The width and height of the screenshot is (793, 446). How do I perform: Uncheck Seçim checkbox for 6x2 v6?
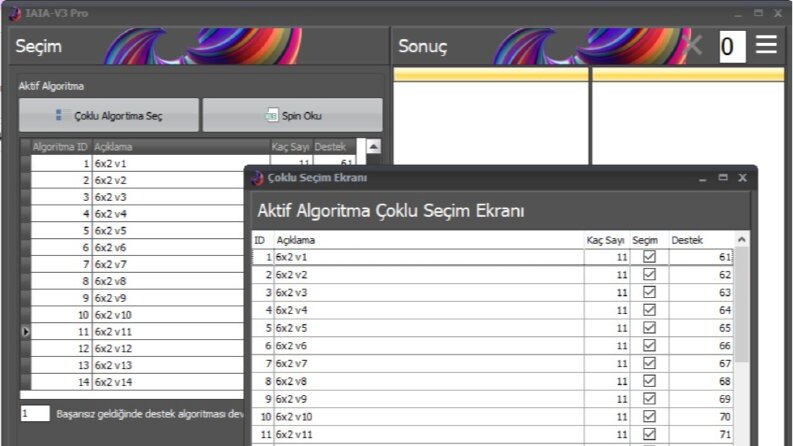point(649,345)
